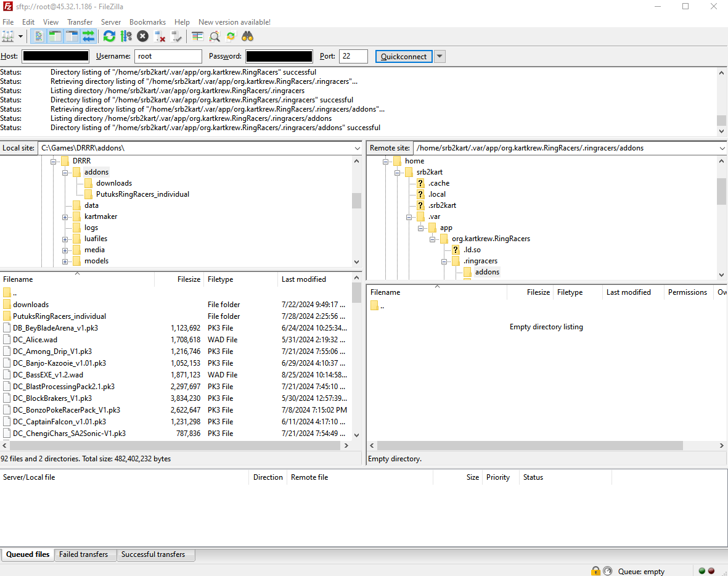Screen dimensions: 728x576
Task: Toggle remote directory tree display
Action: click(72, 36)
